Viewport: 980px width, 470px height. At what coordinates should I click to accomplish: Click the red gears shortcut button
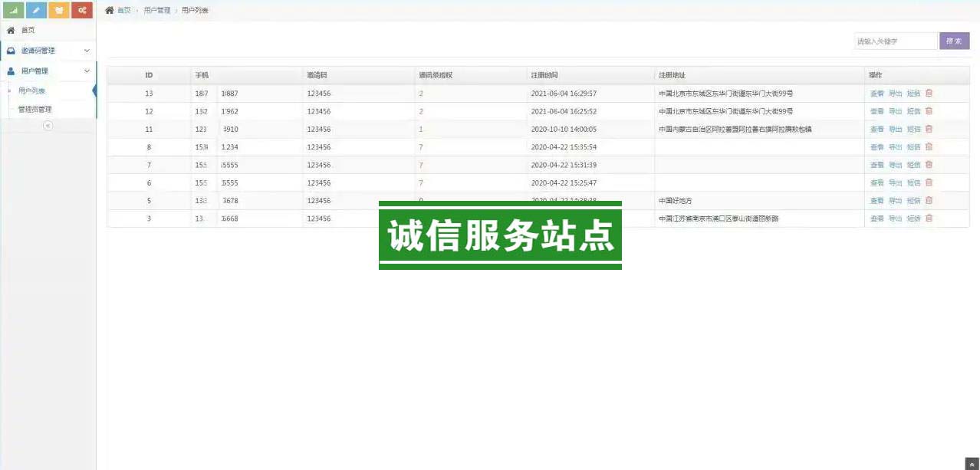(x=82, y=10)
